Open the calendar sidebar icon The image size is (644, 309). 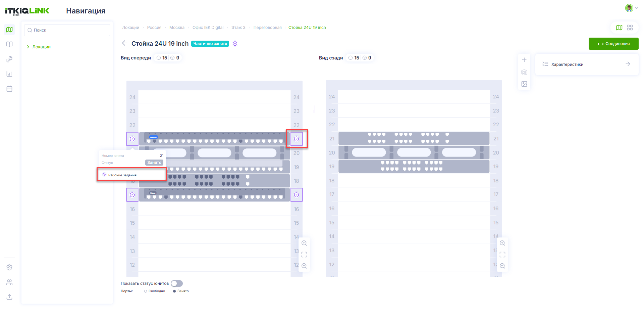point(9,89)
